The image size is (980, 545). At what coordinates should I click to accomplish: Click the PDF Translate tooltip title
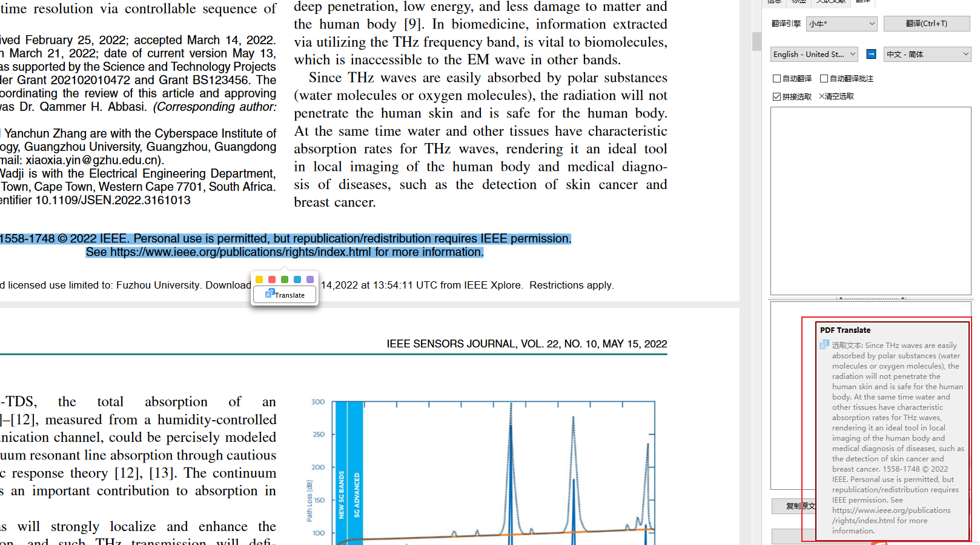pos(845,330)
